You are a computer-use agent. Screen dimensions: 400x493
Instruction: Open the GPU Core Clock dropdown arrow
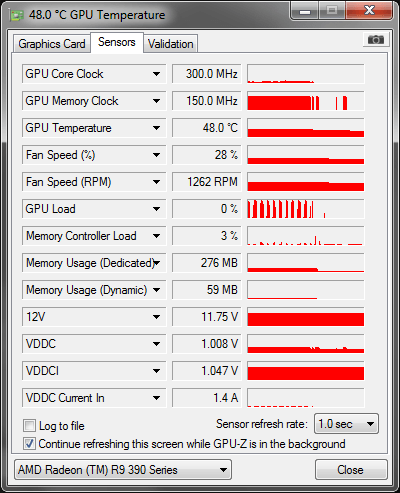[156, 74]
